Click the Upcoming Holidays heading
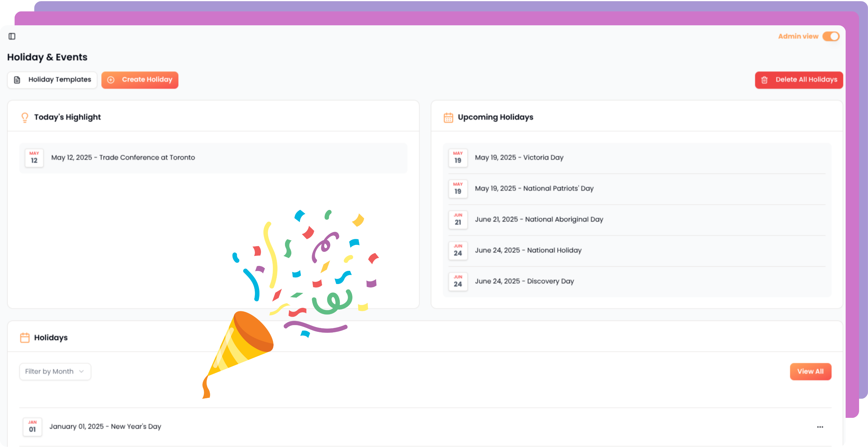Screen dimensions: 868x448 495,117
